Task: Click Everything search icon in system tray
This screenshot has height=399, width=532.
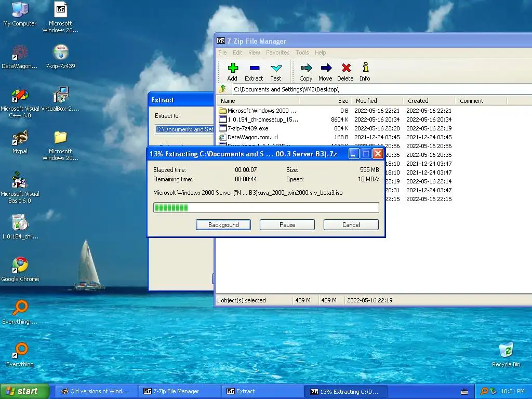Action: click(x=484, y=391)
